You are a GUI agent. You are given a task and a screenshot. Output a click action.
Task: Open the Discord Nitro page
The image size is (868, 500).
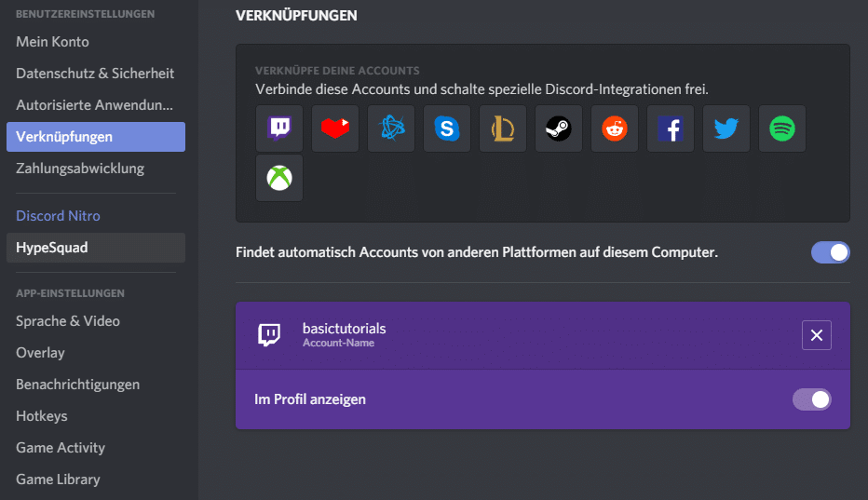pyautogui.click(x=58, y=216)
